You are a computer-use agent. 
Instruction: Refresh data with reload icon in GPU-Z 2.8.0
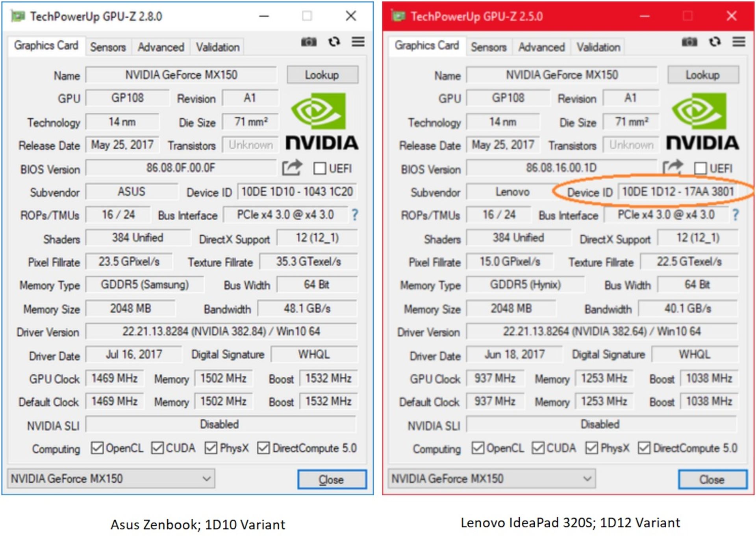click(334, 42)
